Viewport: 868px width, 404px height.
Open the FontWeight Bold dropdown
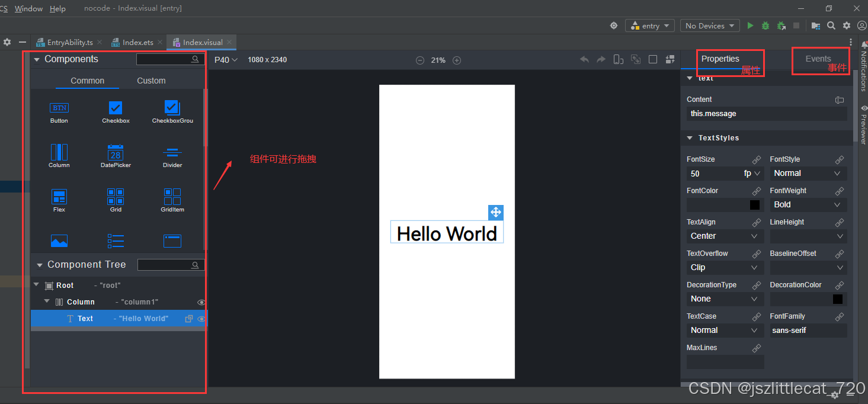[x=808, y=204]
